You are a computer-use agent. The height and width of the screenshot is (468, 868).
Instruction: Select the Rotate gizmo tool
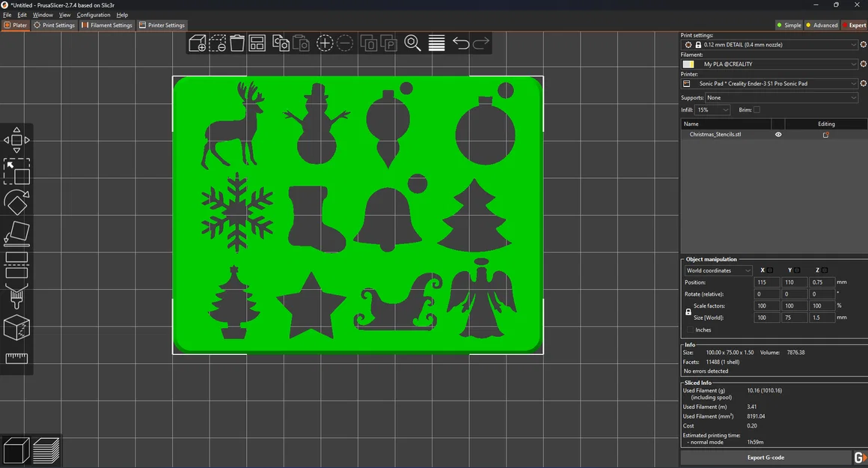[x=16, y=202]
